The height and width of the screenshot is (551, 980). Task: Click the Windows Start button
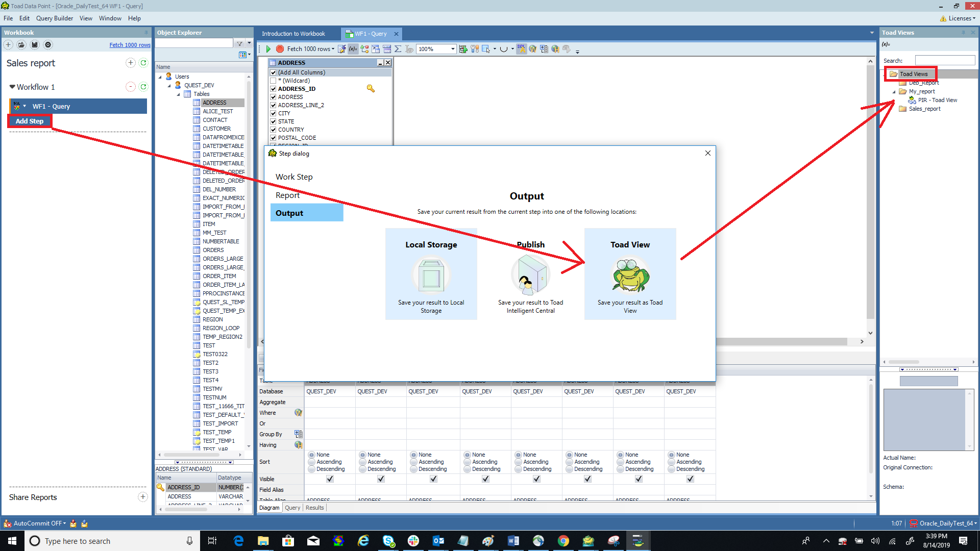pos(12,541)
